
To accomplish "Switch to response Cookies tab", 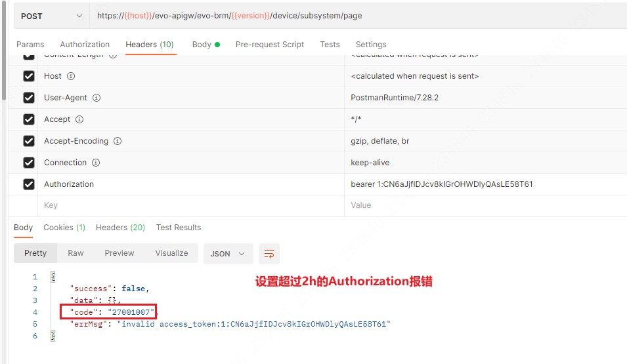I will click(64, 228).
